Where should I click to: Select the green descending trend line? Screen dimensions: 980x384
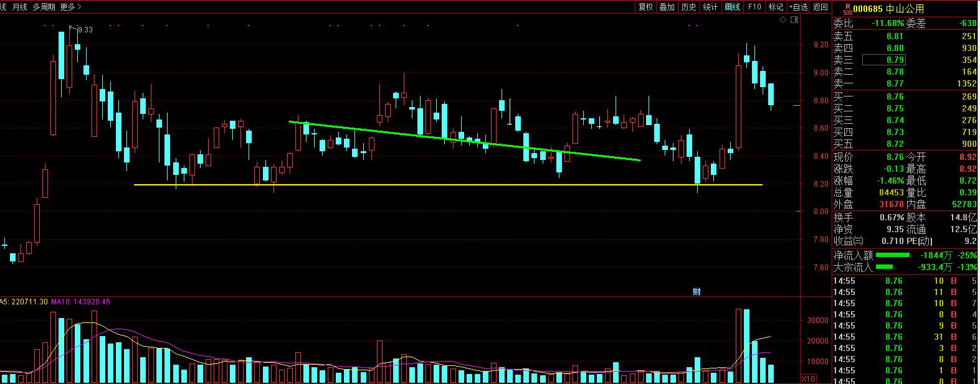pos(464,141)
